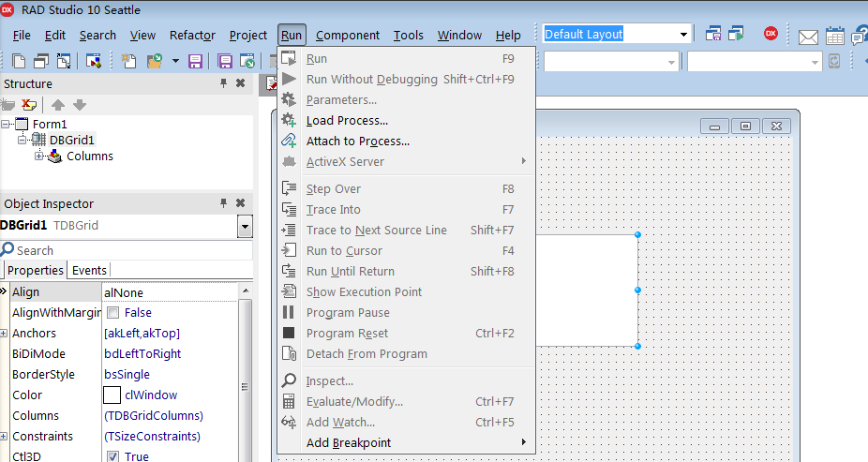Click the Object Inspector Search field
This screenshot has height=462, width=868.
[127, 250]
